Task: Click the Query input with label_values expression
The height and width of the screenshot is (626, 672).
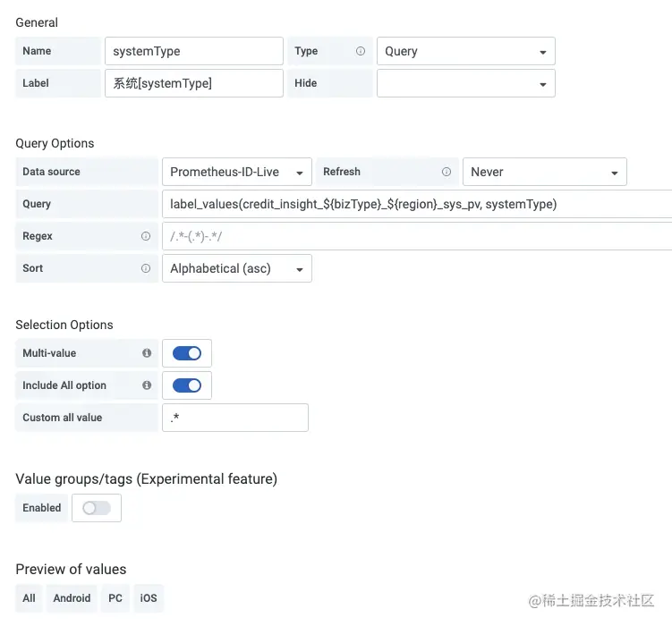Action: 417,204
